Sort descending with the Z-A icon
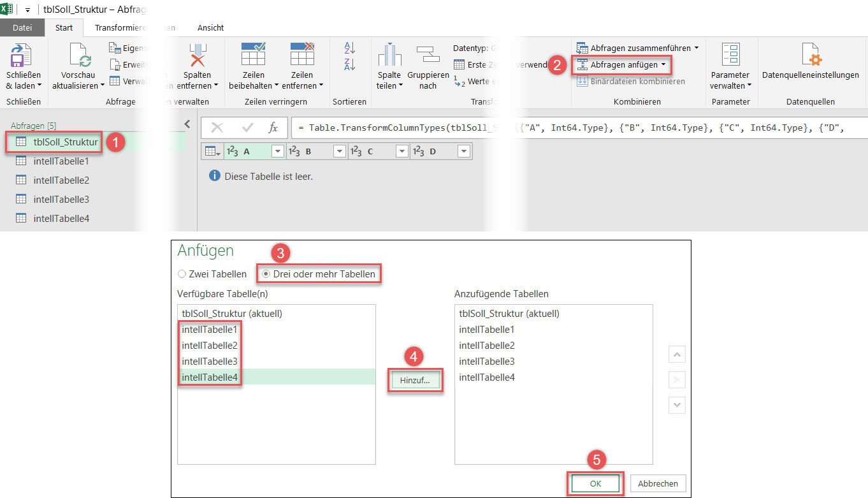 point(349,64)
